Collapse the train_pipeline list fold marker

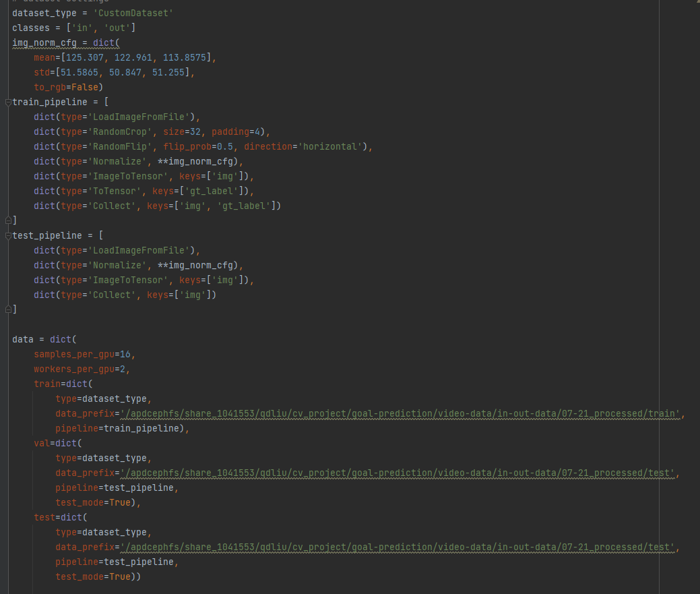point(8,102)
